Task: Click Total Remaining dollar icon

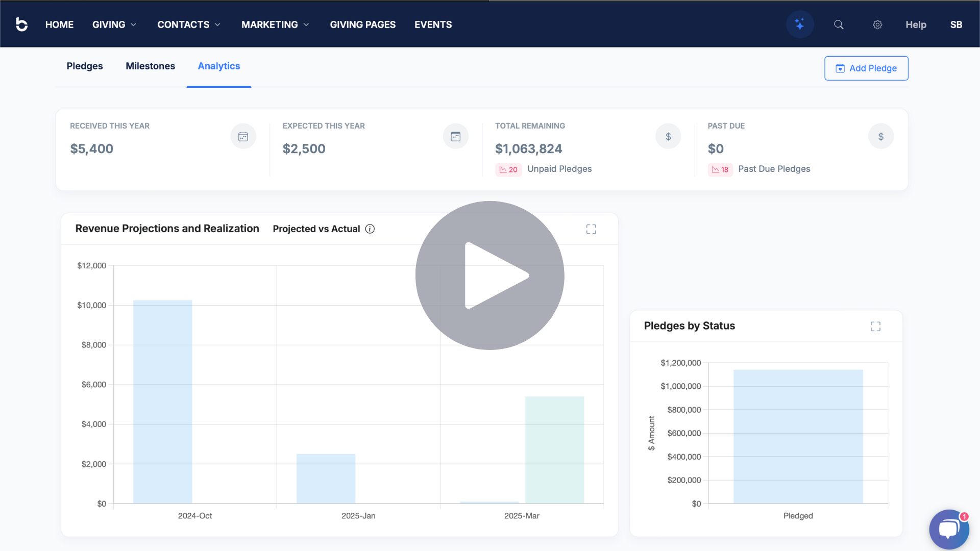Action: click(668, 136)
